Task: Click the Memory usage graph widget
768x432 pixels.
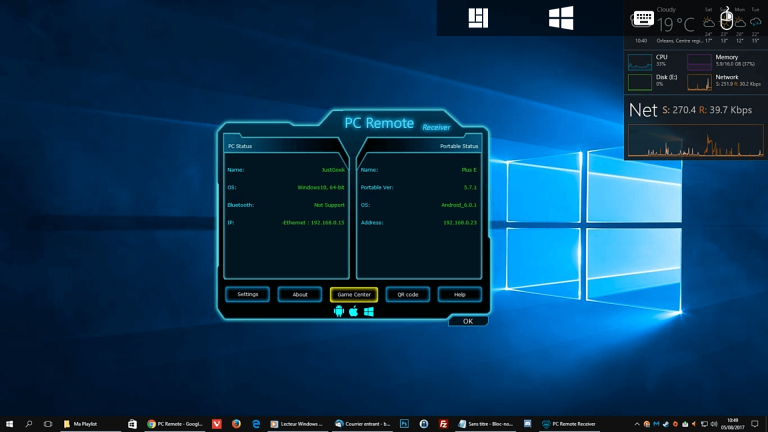Action: 699,62
